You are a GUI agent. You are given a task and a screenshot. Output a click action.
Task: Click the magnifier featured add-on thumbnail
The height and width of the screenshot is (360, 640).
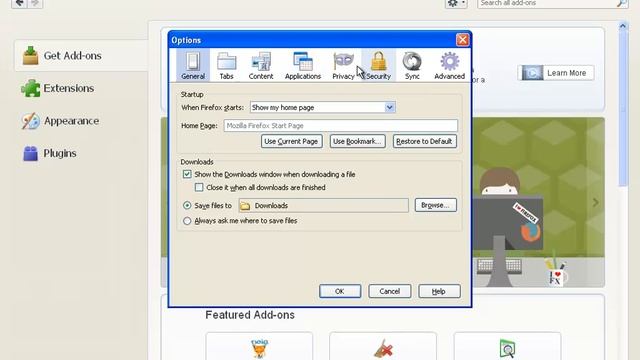(507, 348)
